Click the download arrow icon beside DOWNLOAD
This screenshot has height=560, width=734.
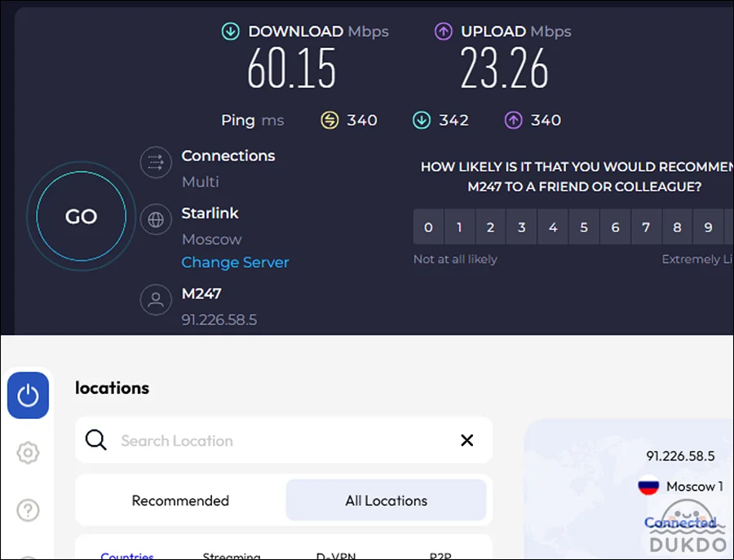(230, 32)
